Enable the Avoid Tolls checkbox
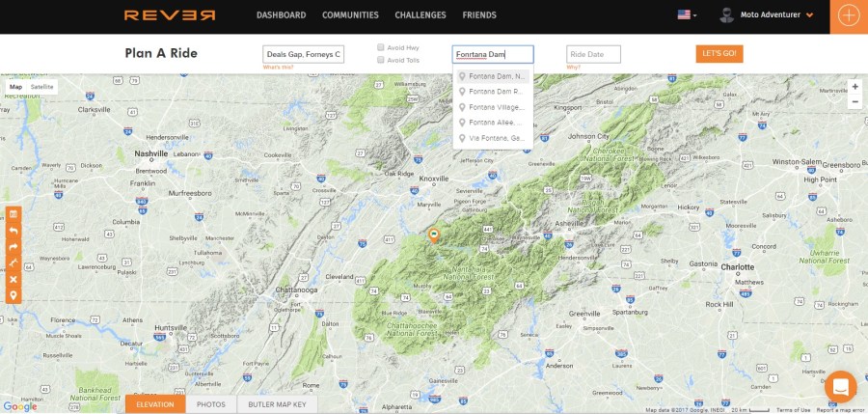868x414 pixels. (382, 60)
